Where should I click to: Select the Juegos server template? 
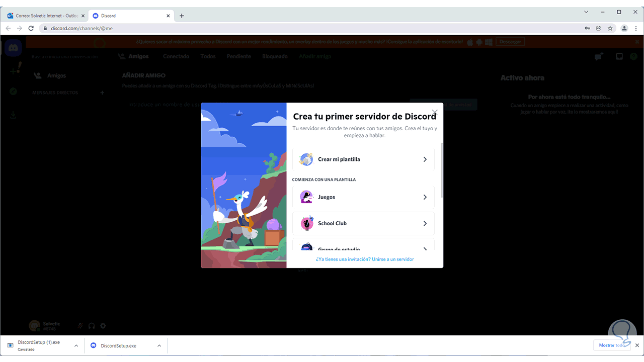(363, 197)
